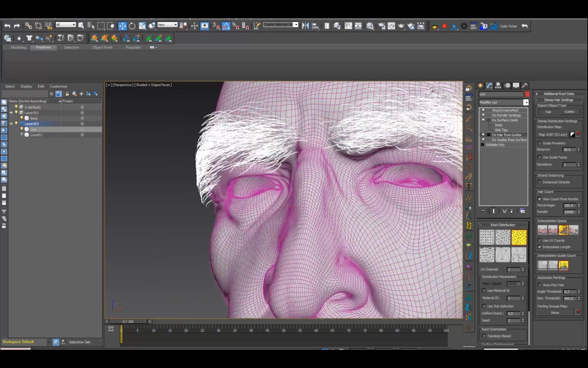Uncheck the Interpolate Length checkbox
This screenshot has height=368, width=588.
pos(539,247)
